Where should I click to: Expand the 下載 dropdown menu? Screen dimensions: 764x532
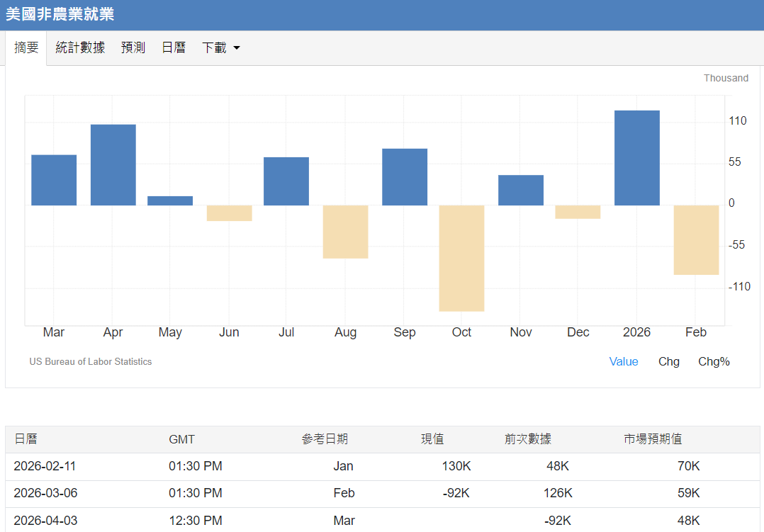pyautogui.click(x=214, y=47)
